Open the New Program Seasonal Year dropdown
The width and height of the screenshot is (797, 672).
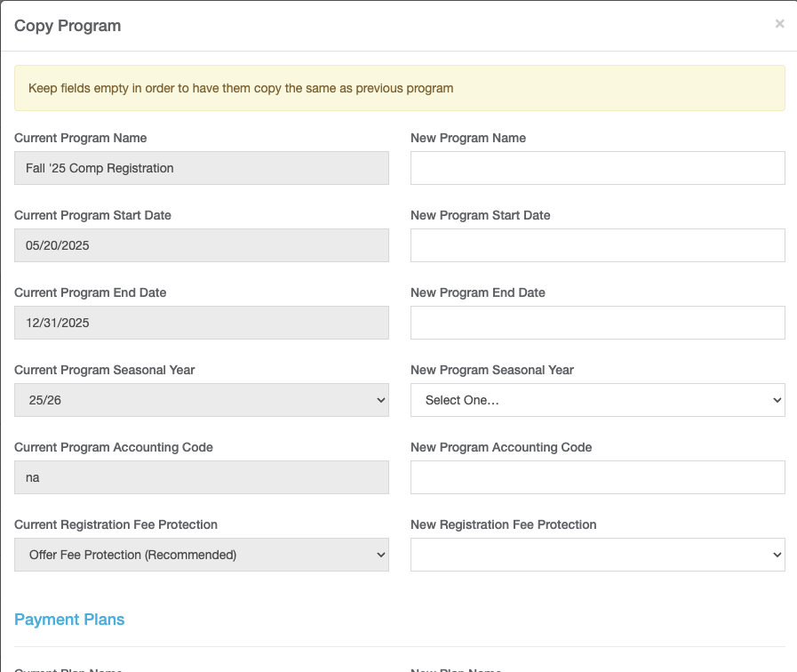597,400
